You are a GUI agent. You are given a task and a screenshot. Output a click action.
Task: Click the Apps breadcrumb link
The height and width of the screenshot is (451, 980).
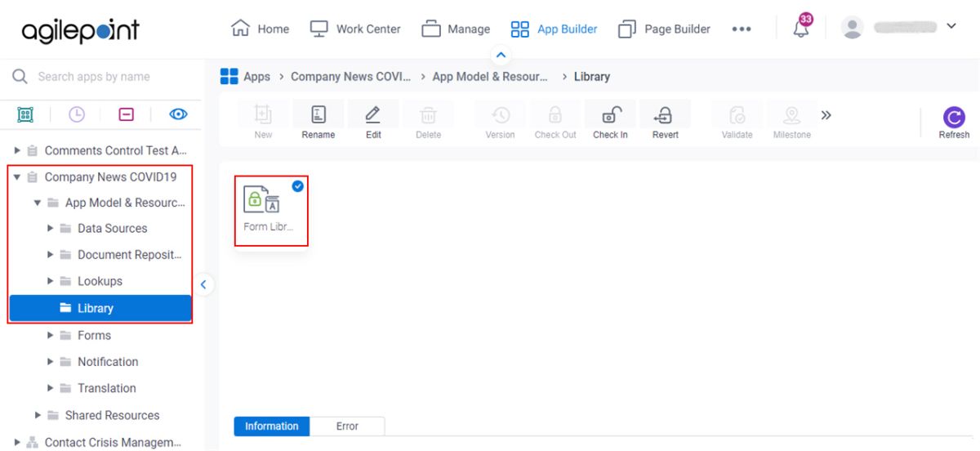tap(256, 76)
